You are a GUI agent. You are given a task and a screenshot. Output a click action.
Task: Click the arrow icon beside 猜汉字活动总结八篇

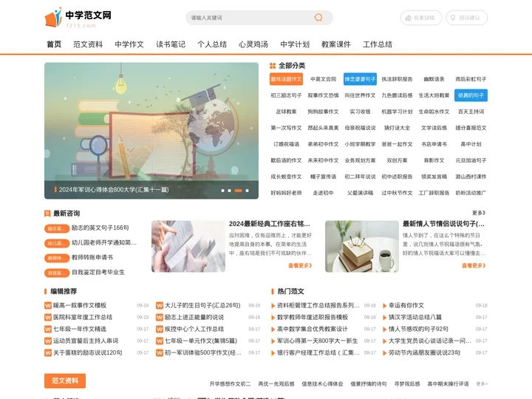384,318
